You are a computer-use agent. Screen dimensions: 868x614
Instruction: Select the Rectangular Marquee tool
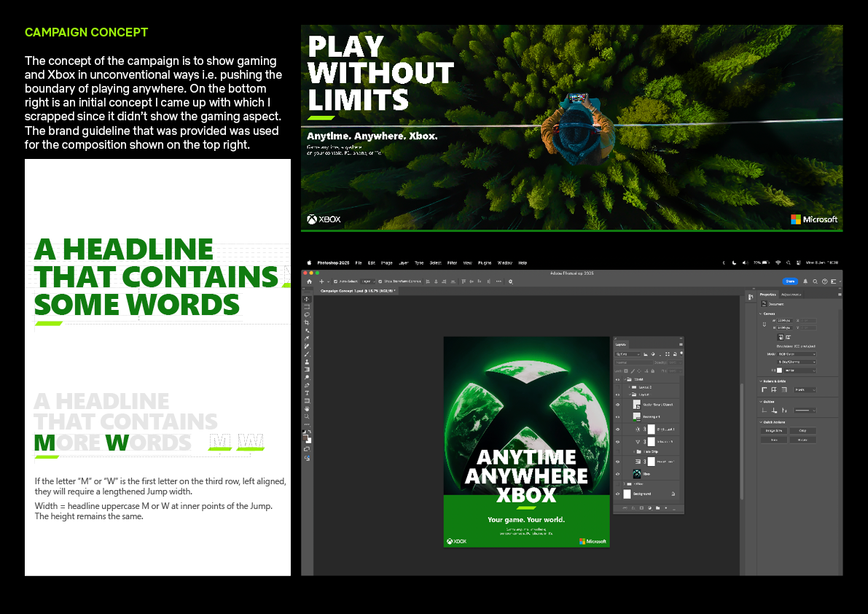[307, 307]
